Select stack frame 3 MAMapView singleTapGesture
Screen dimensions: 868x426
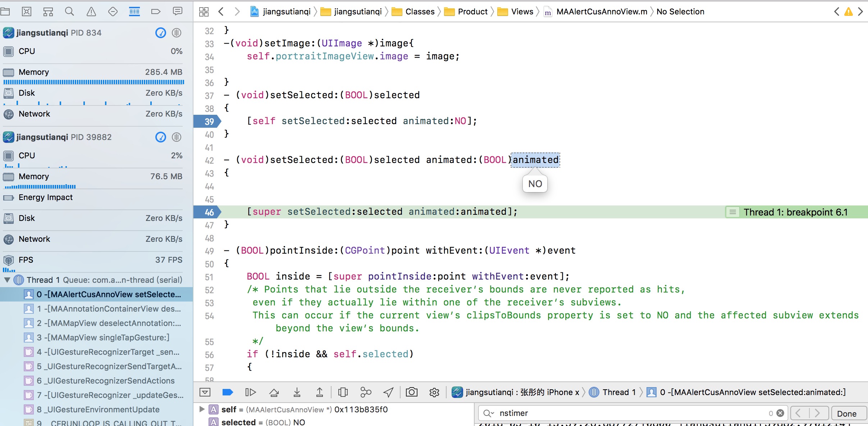point(96,337)
